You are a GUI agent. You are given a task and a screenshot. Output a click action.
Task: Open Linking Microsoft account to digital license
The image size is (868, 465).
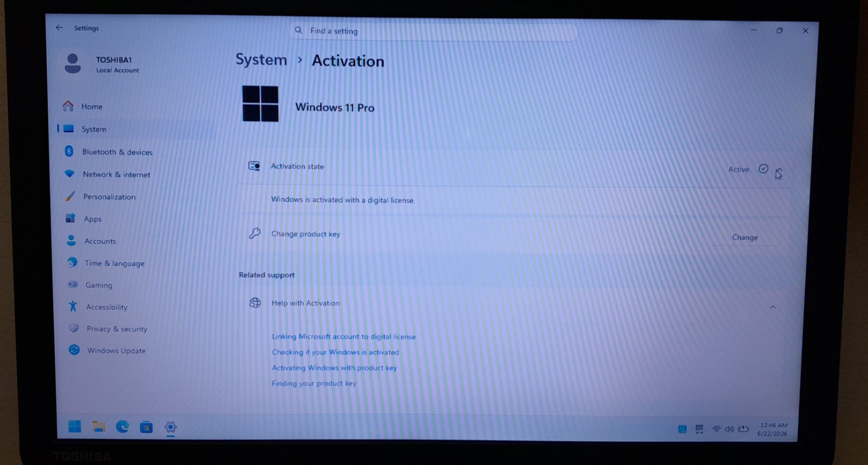(344, 336)
